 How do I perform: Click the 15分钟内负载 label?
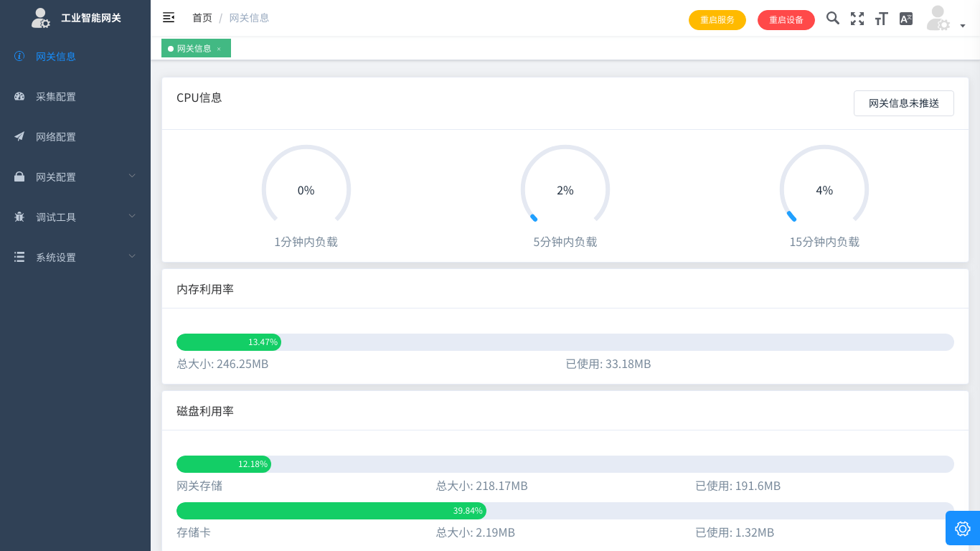click(824, 242)
